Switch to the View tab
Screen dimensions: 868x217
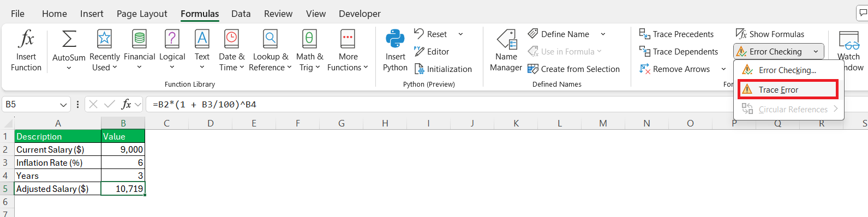tap(316, 14)
